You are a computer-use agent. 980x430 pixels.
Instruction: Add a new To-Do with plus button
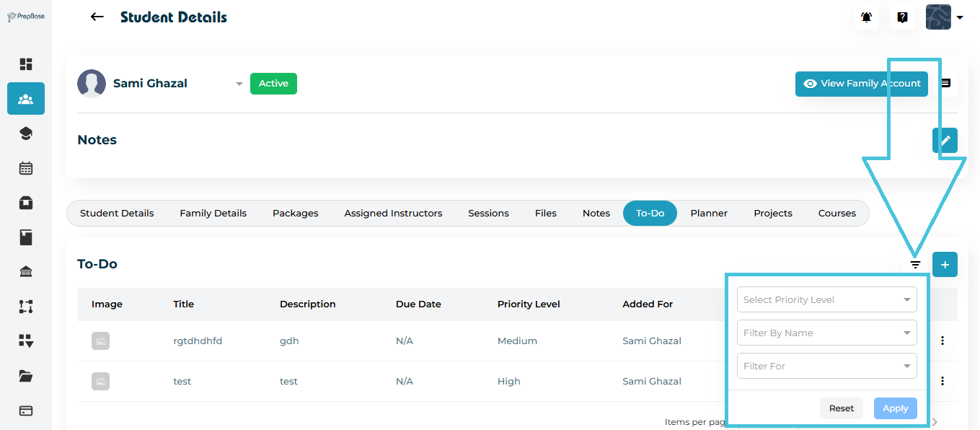945,265
